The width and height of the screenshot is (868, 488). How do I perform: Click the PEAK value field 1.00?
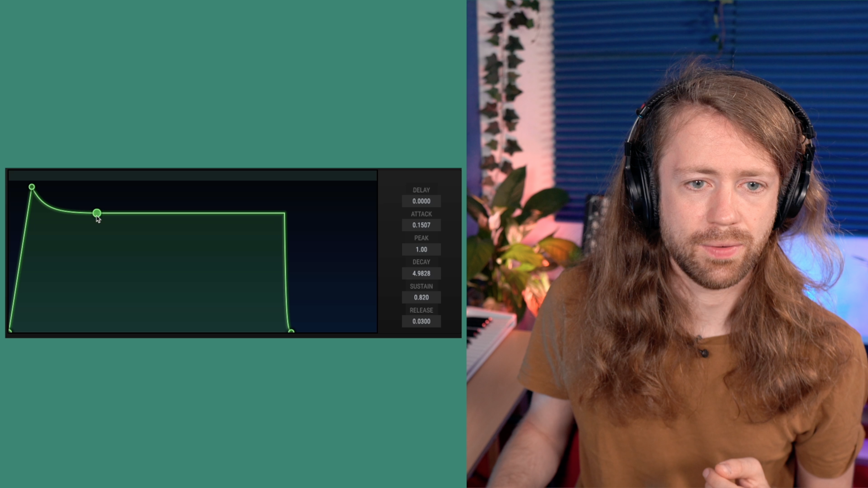421,249
